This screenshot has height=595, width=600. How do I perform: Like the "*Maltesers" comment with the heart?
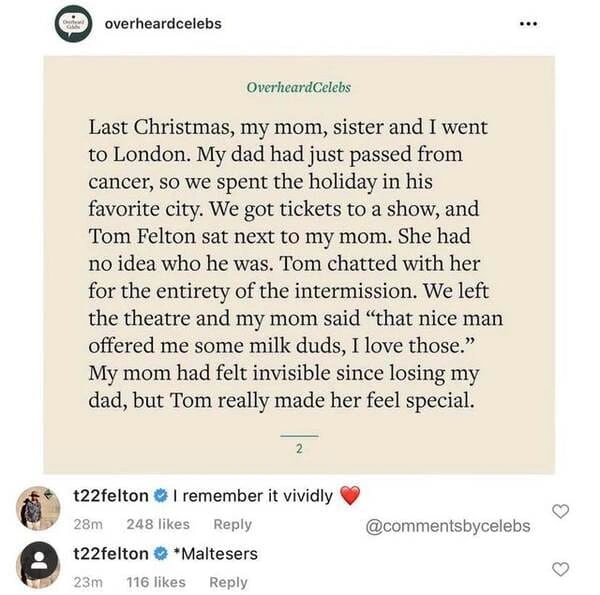[x=561, y=569]
